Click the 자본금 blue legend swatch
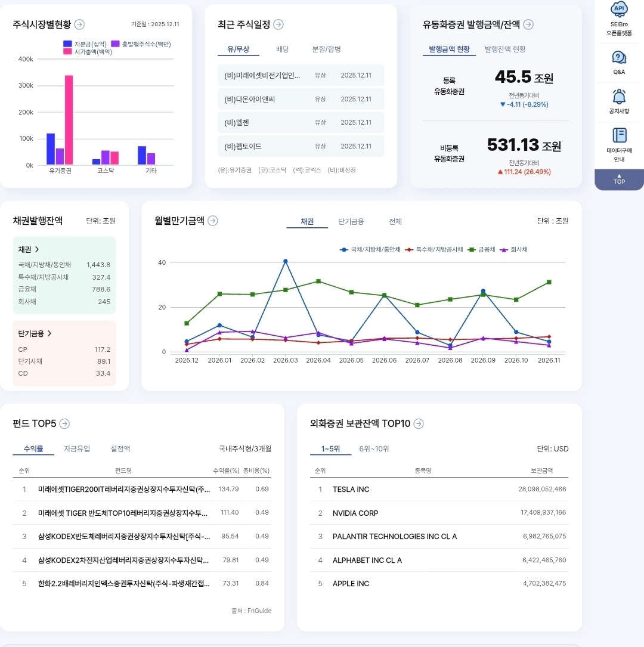Image resolution: width=644 pixels, height=647 pixels. pos(67,44)
